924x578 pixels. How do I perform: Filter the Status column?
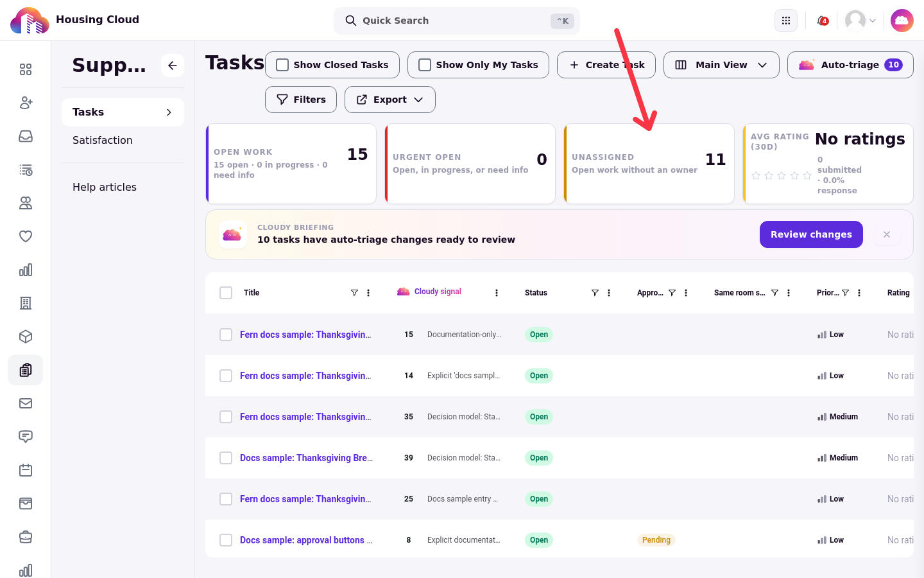tap(595, 293)
